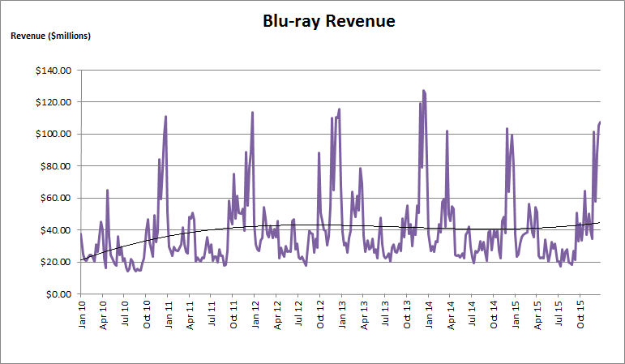Click the Oct 15 date label
625x364 pixels.
point(580,315)
